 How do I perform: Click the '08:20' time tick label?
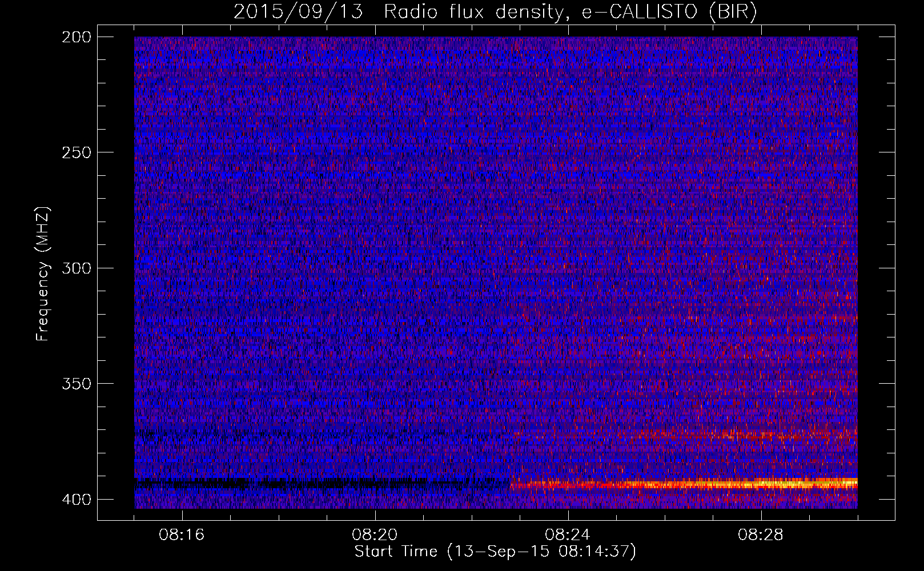pyautogui.click(x=375, y=535)
